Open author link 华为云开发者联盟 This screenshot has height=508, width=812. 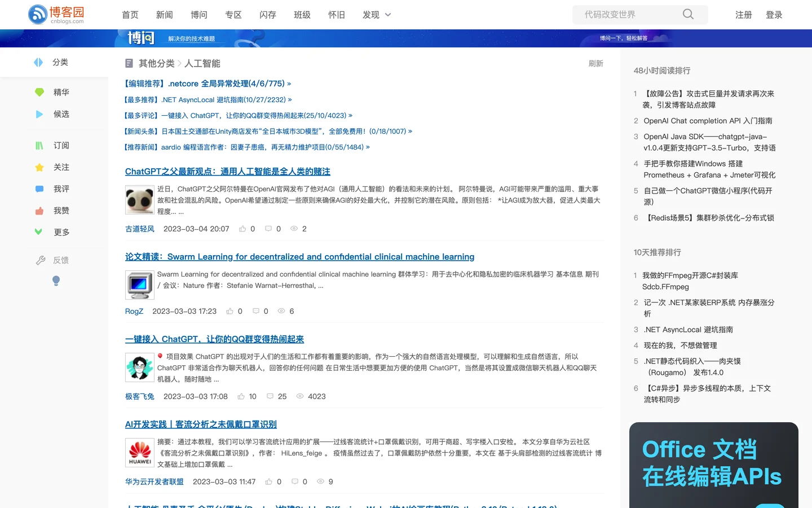click(x=155, y=481)
